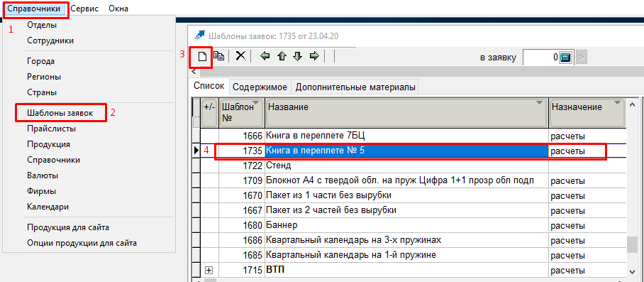Go to first record with left arrow
Screen dimensions: 644x282
265,57
